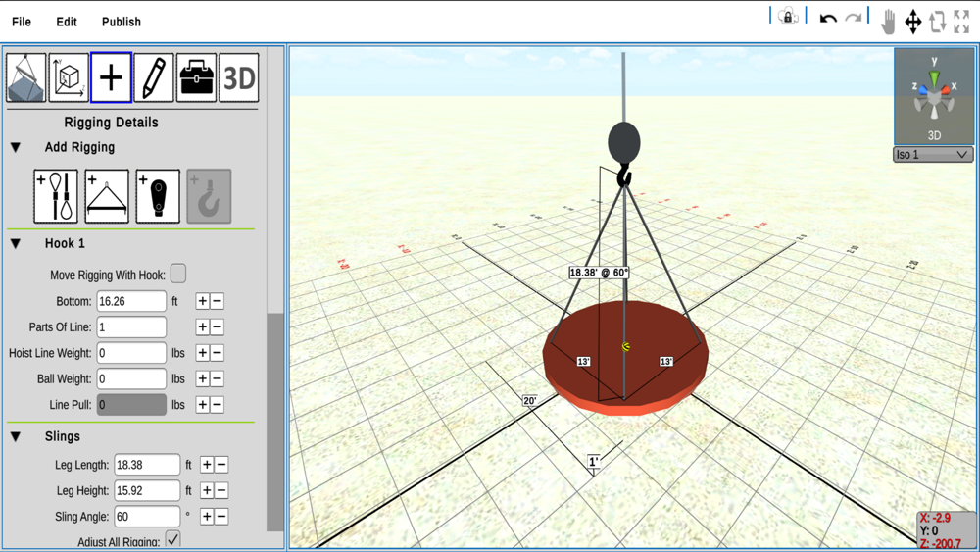Click the 20' dimension label
This screenshot has width=980, height=552.
click(x=530, y=401)
